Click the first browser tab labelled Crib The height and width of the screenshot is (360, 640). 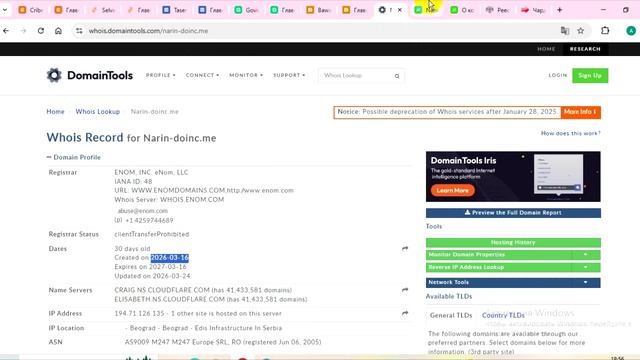[x=31, y=10]
